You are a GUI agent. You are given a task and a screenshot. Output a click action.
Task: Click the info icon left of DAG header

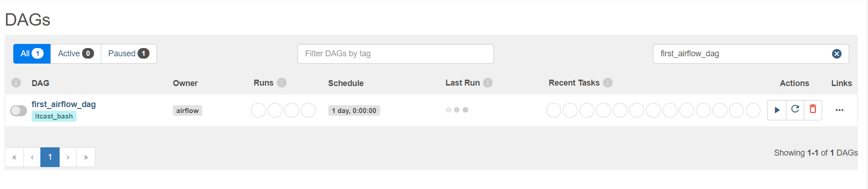(x=16, y=83)
